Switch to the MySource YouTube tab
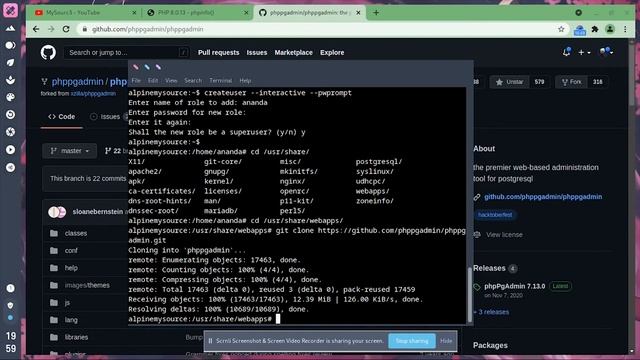This screenshot has height=360, width=640. (x=85, y=13)
